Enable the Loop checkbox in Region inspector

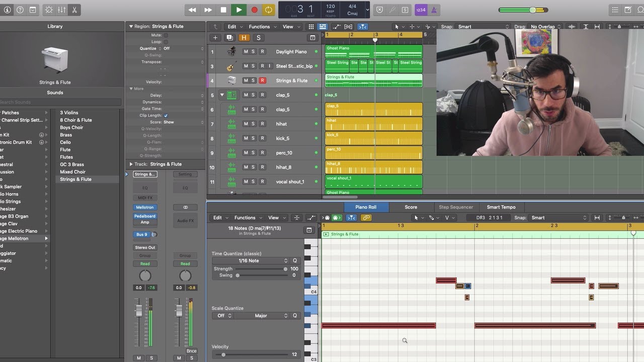(166, 42)
